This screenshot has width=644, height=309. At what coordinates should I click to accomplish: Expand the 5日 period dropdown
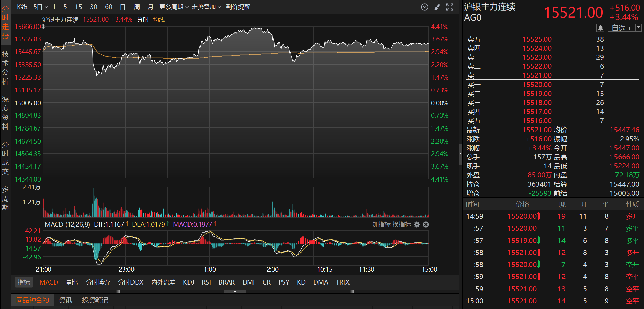[41, 7]
